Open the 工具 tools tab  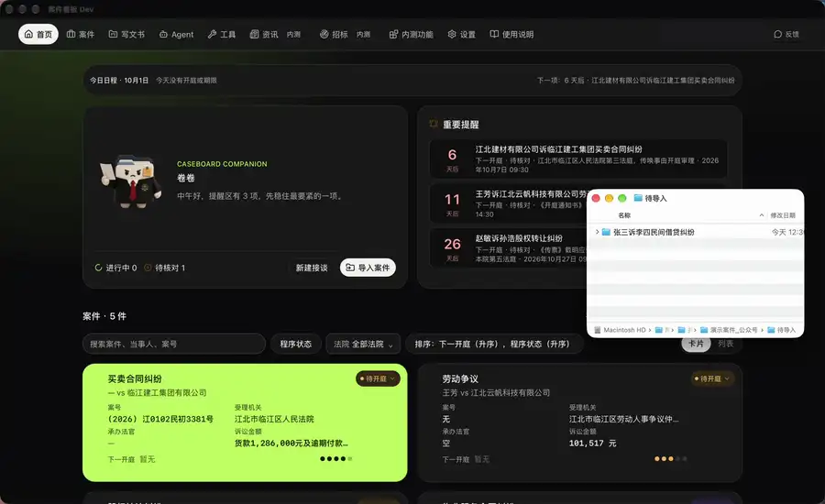[x=222, y=34]
